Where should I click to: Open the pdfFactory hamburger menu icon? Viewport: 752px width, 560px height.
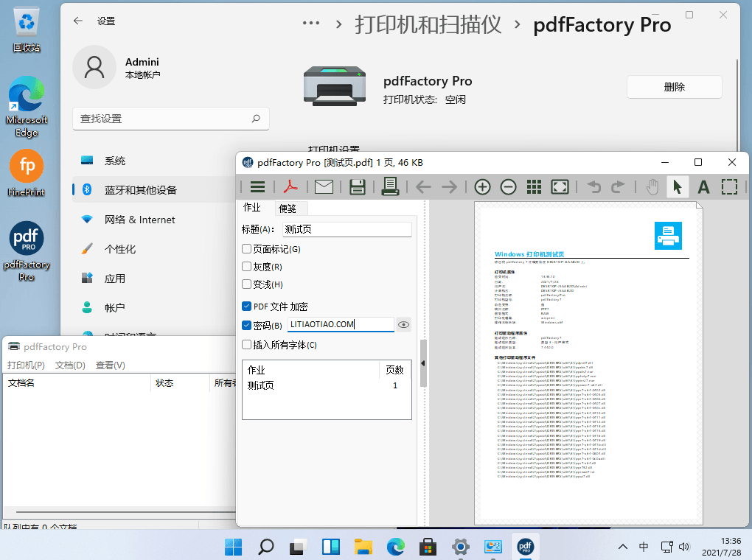[257, 187]
